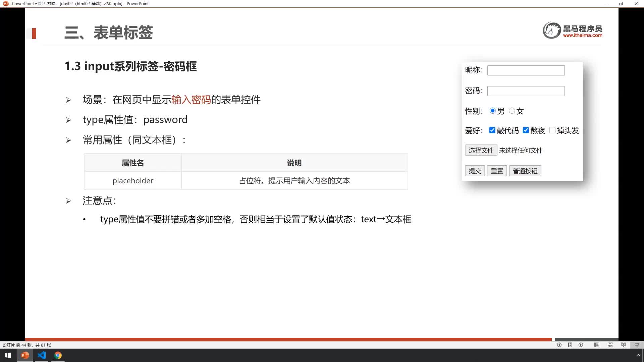Go to the previous slide using status bar arrow
Screen dimensions: 644x362
coord(559,345)
